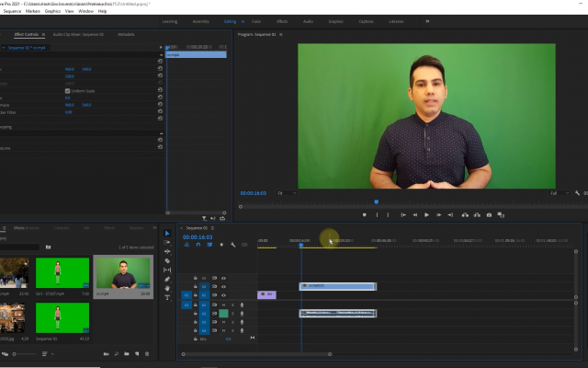Export frame with camera icon
Screen dimensions: 588x368
point(489,214)
